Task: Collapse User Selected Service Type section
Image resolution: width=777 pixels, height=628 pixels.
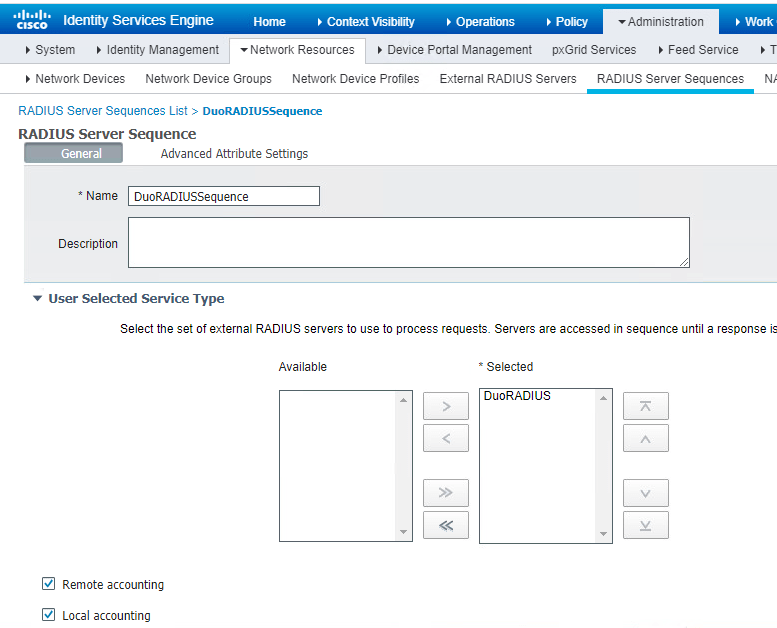Action: pos(38,298)
